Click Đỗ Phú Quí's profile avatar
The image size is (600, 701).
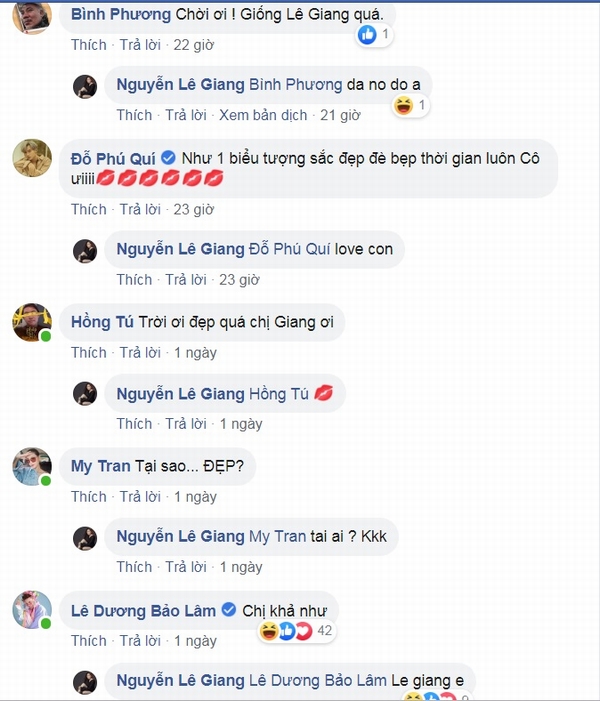(x=32, y=158)
